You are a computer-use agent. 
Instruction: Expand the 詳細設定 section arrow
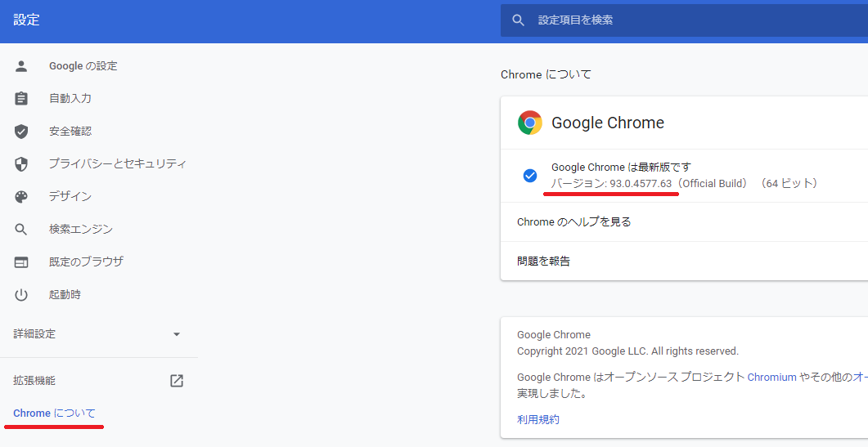[x=177, y=334]
